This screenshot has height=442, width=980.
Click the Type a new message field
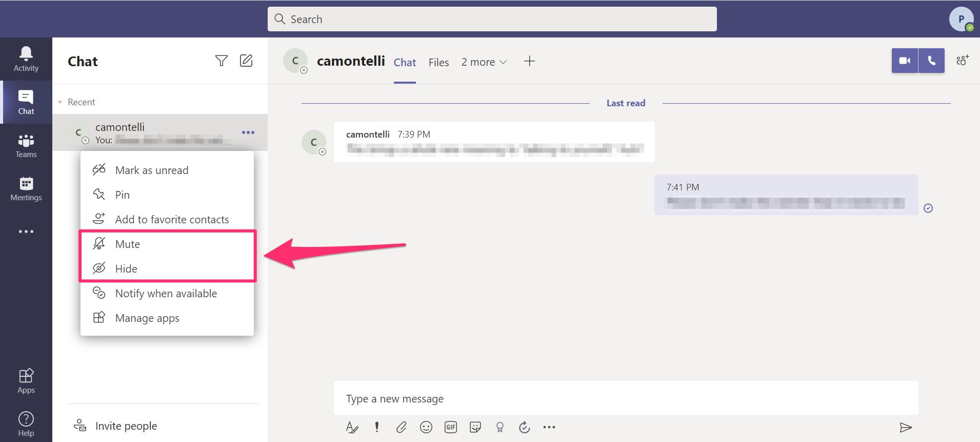tap(626, 398)
